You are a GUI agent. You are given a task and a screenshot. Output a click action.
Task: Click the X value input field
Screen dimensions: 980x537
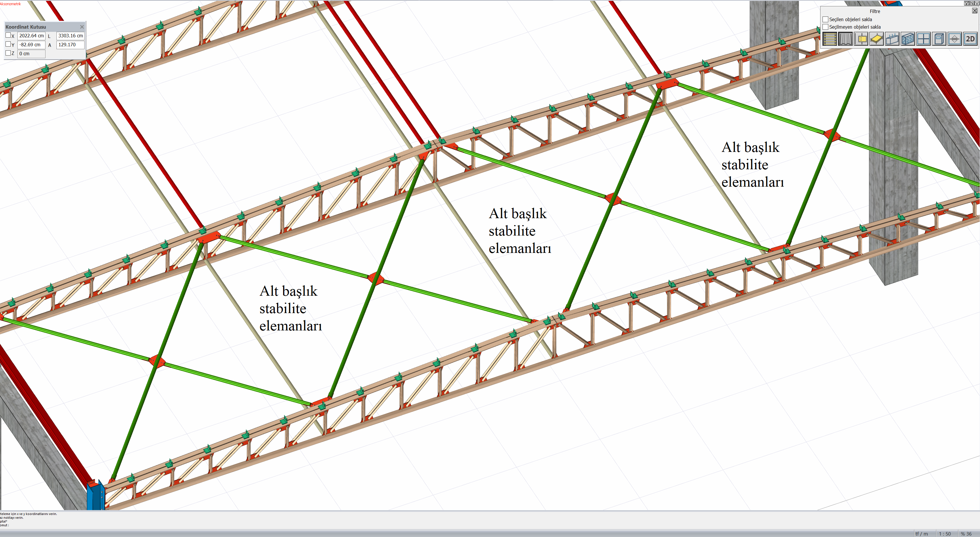(x=31, y=36)
